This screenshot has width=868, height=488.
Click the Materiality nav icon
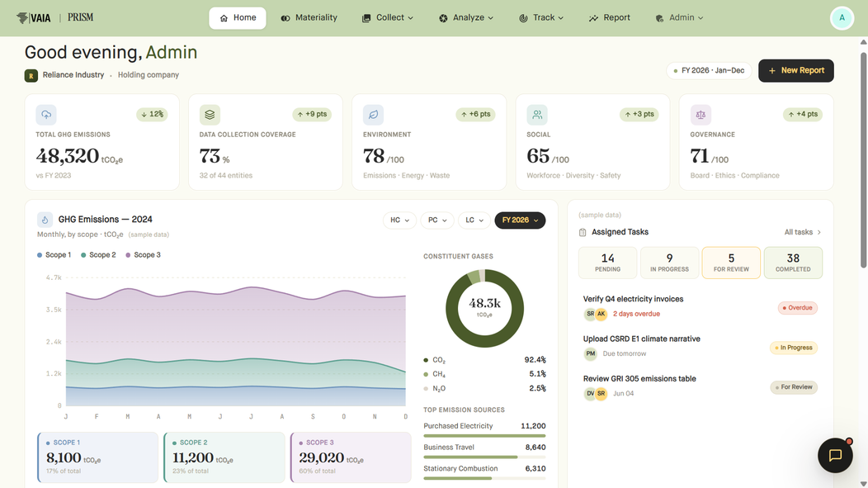point(285,18)
